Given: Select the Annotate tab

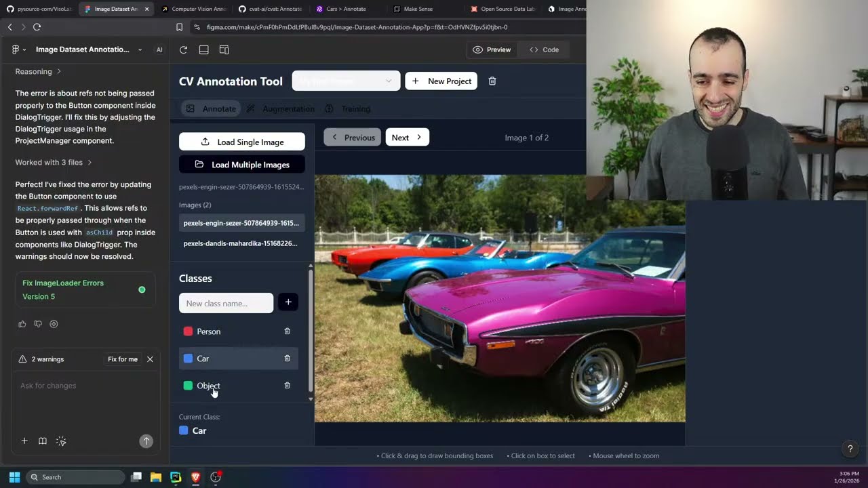Looking at the screenshot, I should [211, 108].
